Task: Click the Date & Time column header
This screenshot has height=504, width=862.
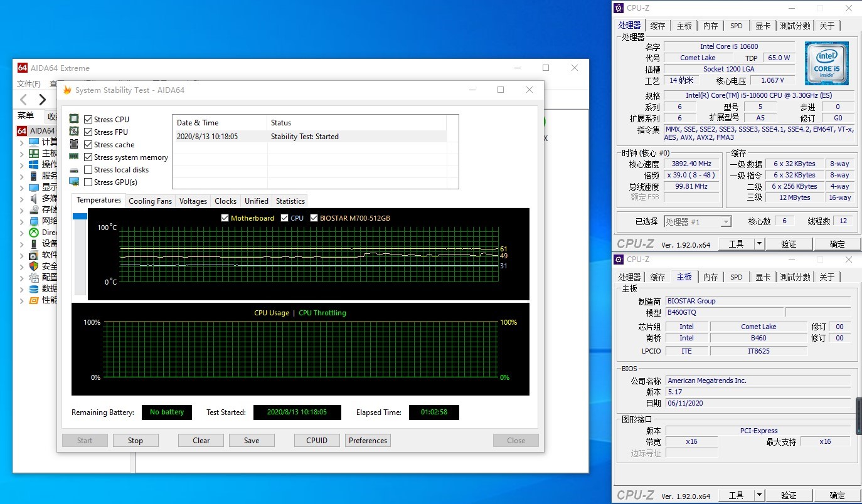Action: click(220, 122)
